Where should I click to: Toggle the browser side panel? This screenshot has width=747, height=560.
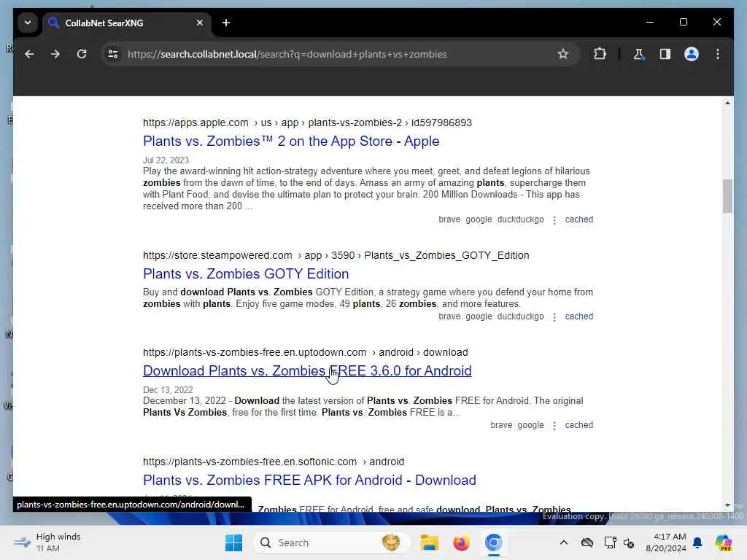tap(665, 54)
